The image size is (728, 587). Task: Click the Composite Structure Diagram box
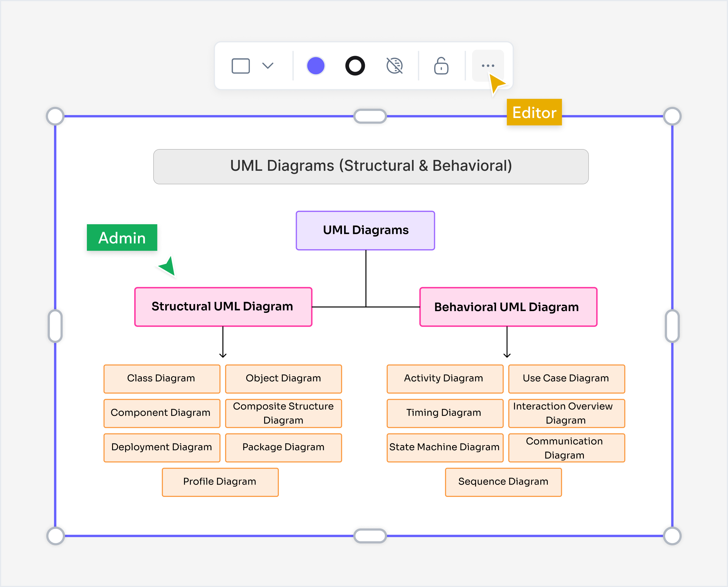click(x=284, y=413)
